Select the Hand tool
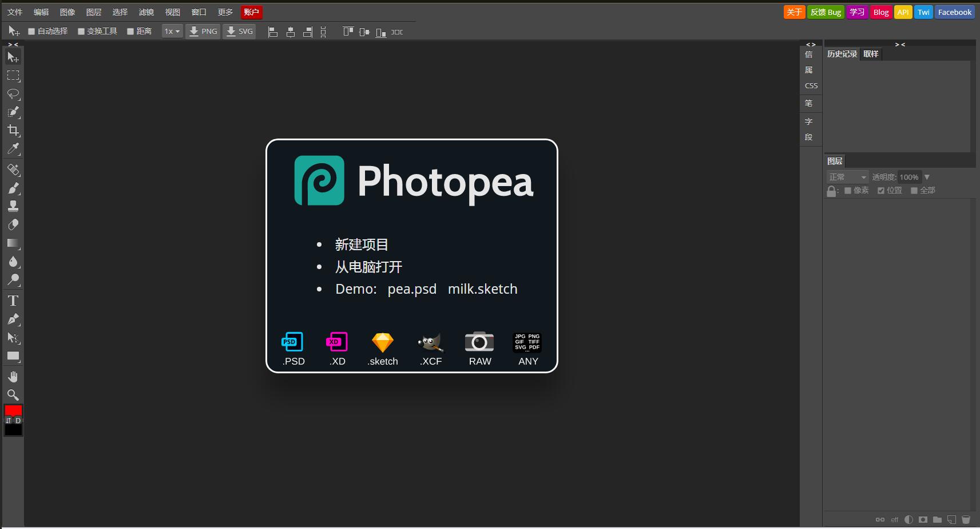The image size is (980, 529). pos(13,376)
